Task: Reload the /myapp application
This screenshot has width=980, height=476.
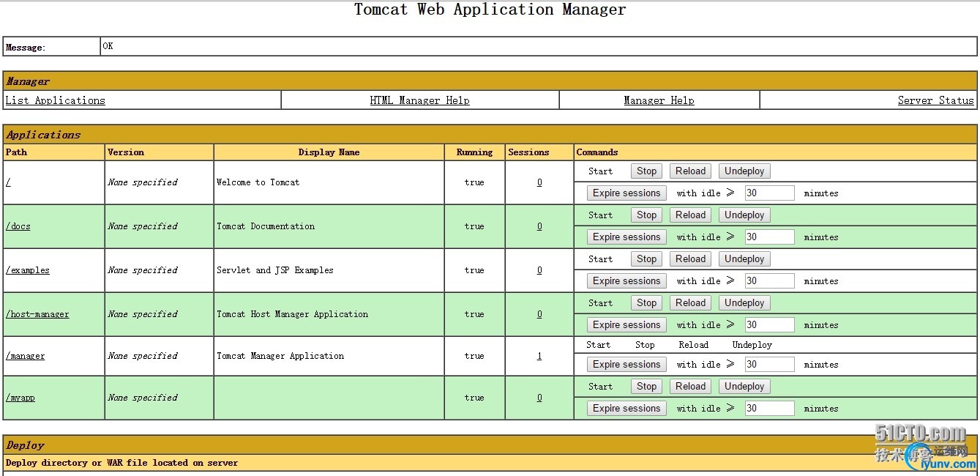Action: [x=691, y=387]
